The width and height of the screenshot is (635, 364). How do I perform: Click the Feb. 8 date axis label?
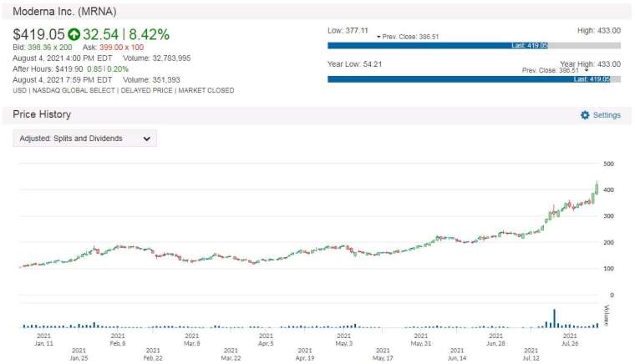pyautogui.click(x=118, y=340)
